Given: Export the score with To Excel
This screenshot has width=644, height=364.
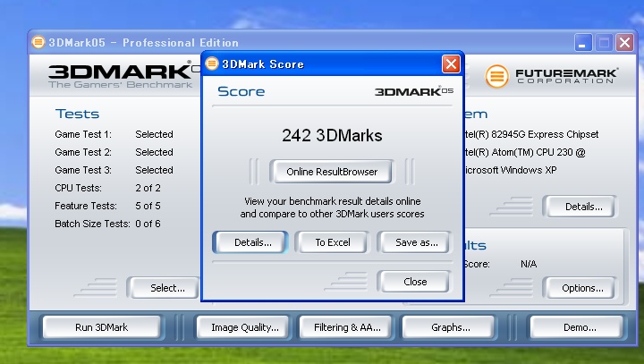Looking at the screenshot, I should point(332,242).
